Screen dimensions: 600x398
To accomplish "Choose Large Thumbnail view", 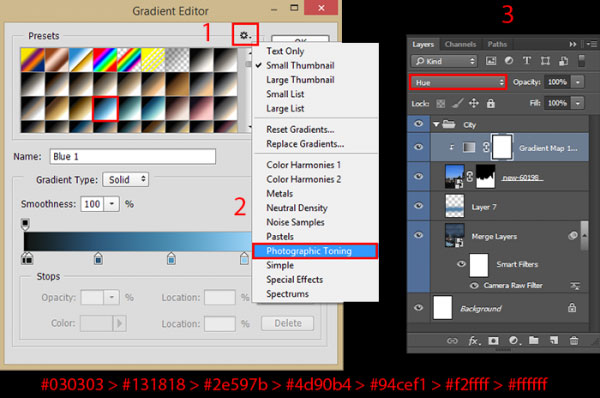I will point(300,80).
